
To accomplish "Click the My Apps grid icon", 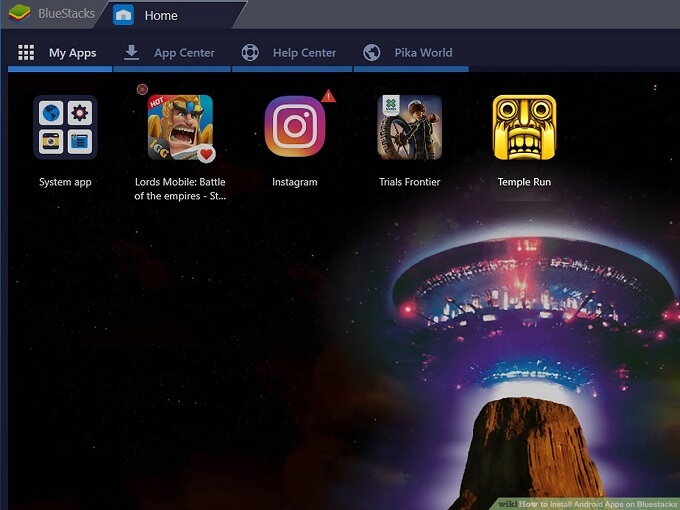I will pos(26,52).
